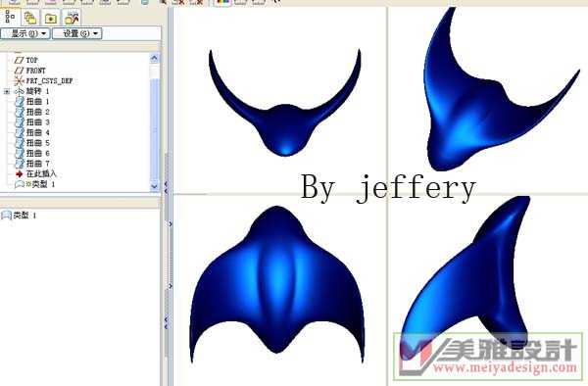
Task: Click model tree scrollbar up arrow
Action: tap(155, 58)
